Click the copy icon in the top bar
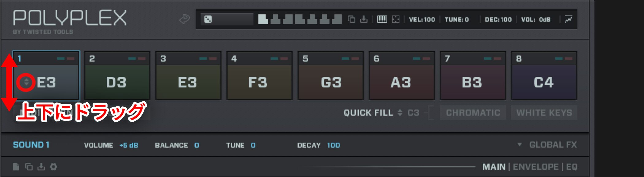The width and height of the screenshot is (644, 177). (351, 19)
